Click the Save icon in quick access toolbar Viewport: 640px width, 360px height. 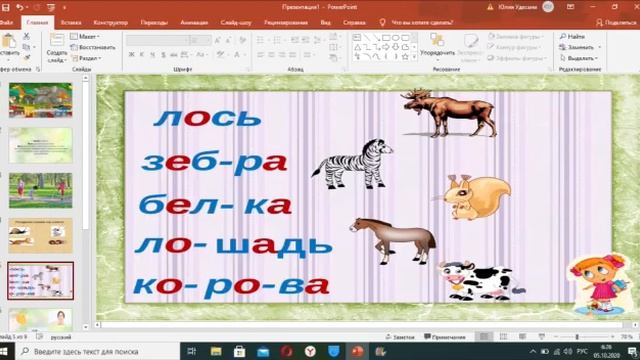pos(6,7)
